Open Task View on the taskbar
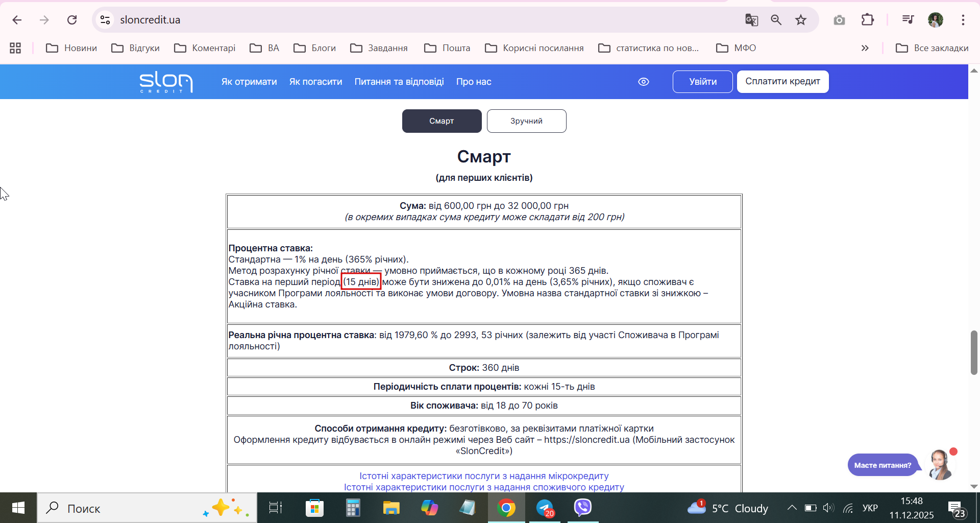This screenshot has height=523, width=980. click(x=276, y=508)
